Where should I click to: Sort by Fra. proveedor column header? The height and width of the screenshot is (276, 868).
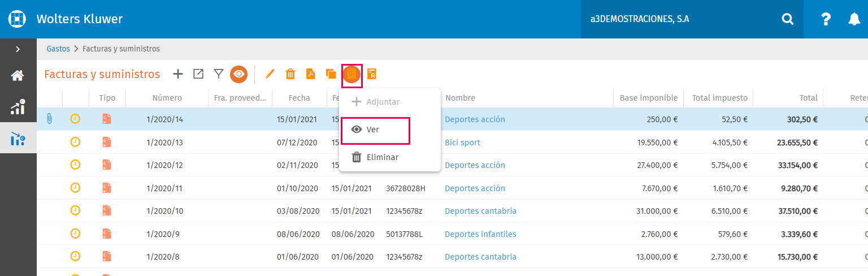click(x=240, y=98)
